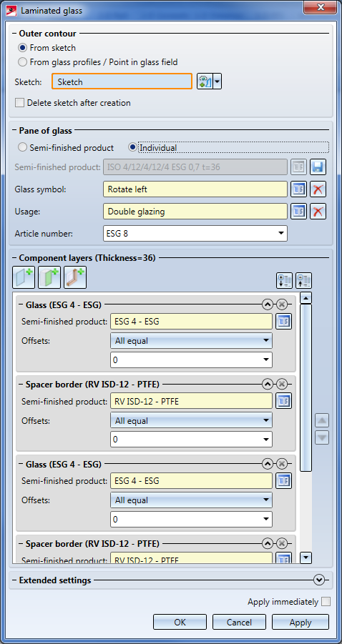Click the Cancel button
Image resolution: width=342 pixels, height=644 pixels.
239,623
